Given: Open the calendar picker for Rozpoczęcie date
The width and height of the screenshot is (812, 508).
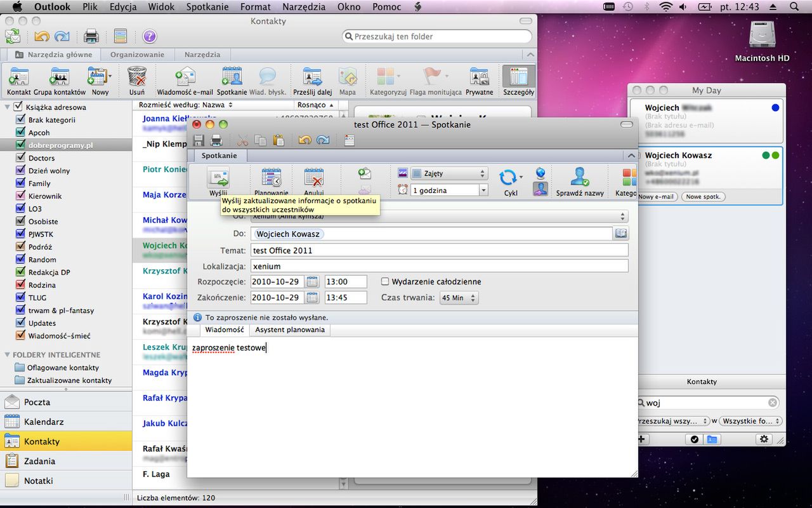Looking at the screenshot, I should [x=312, y=281].
